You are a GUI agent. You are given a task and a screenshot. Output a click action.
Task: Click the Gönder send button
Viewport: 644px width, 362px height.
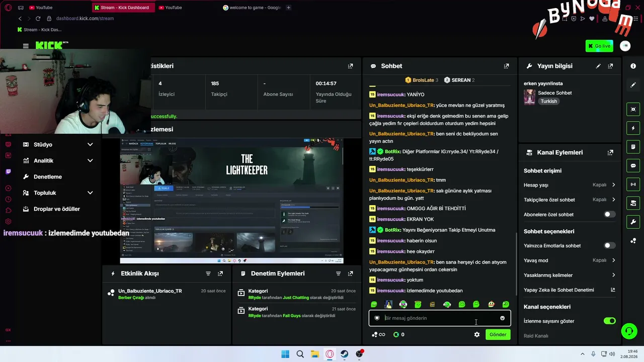tap(498, 335)
